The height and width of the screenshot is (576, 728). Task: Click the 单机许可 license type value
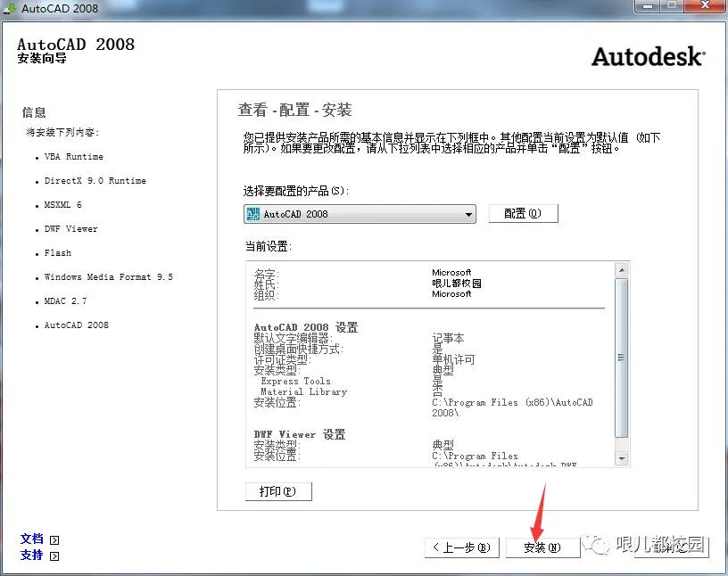click(453, 359)
